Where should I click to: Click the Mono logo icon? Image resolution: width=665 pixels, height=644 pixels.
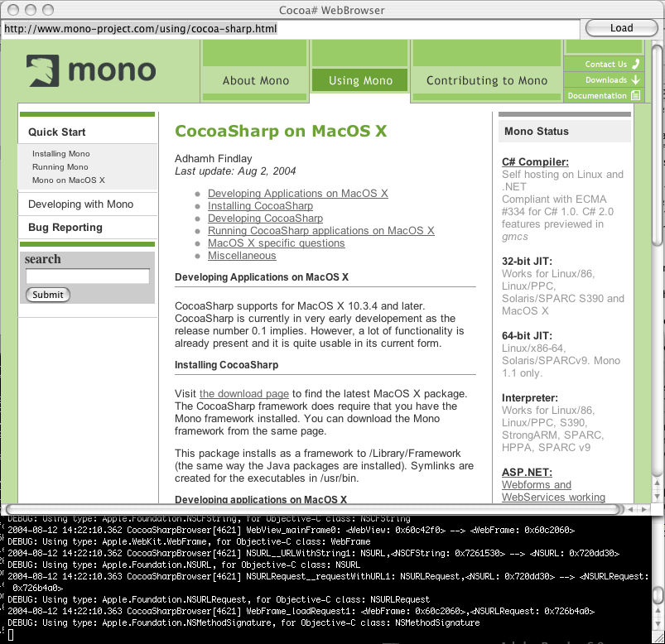pyautogui.click(x=43, y=70)
